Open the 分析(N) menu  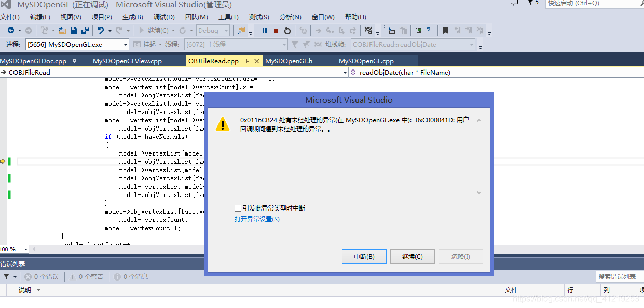click(x=290, y=17)
